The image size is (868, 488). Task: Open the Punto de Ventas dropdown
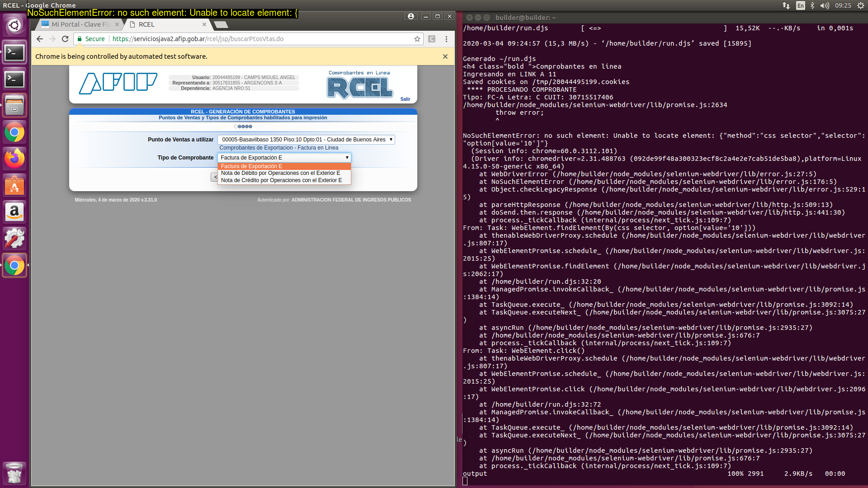click(306, 140)
